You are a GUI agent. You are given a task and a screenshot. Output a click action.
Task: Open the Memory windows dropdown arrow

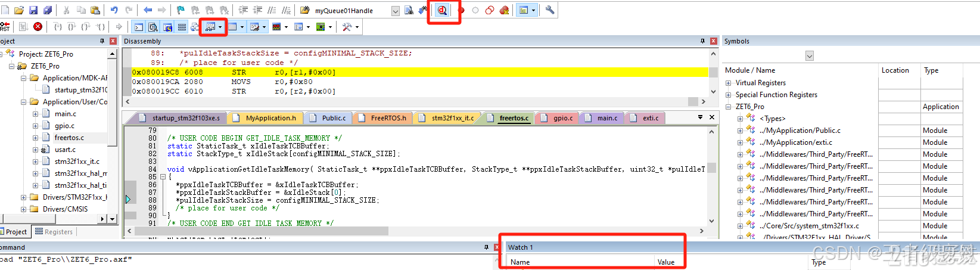(x=242, y=27)
